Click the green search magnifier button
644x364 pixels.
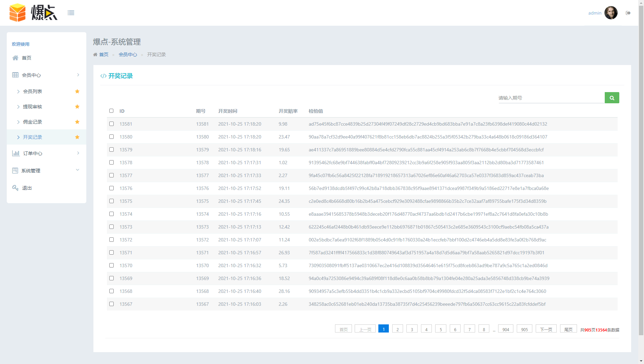tap(612, 98)
